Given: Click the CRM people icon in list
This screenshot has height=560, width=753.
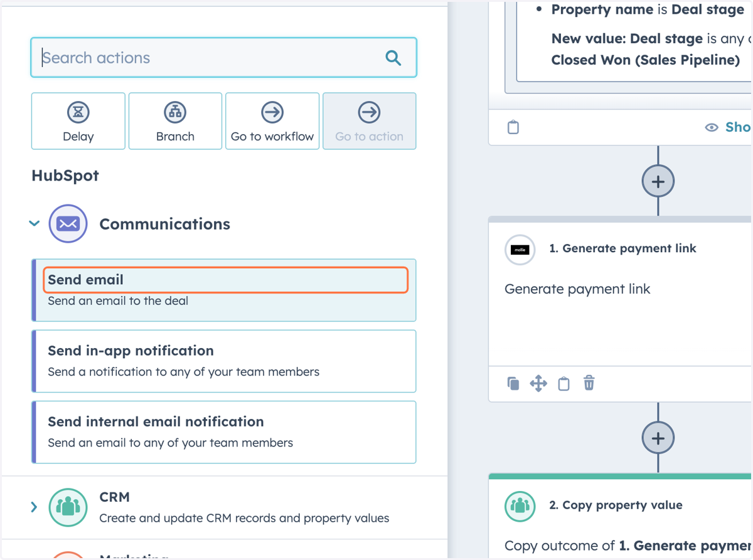Looking at the screenshot, I should 68,507.
